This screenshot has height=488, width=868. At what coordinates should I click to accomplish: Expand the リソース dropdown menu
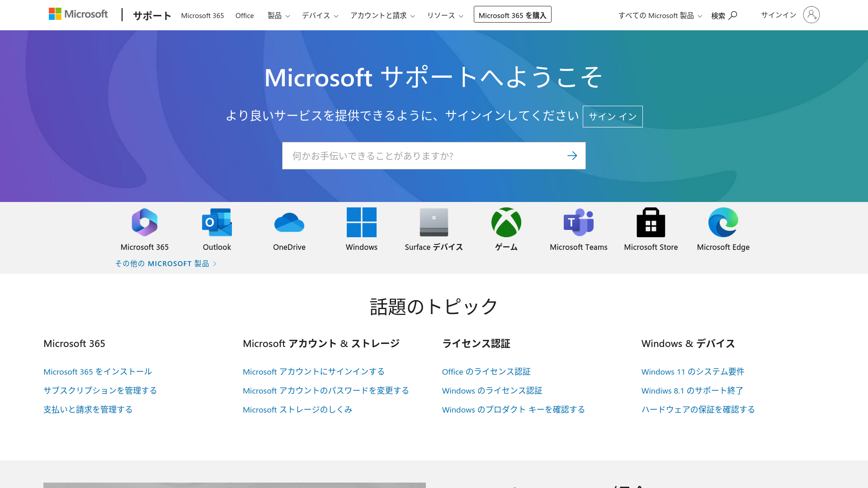(445, 15)
